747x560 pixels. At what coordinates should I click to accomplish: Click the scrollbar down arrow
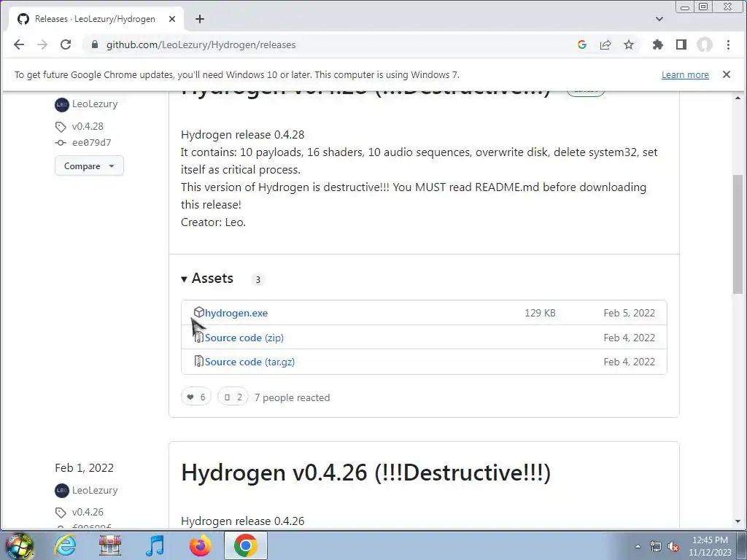point(738,522)
